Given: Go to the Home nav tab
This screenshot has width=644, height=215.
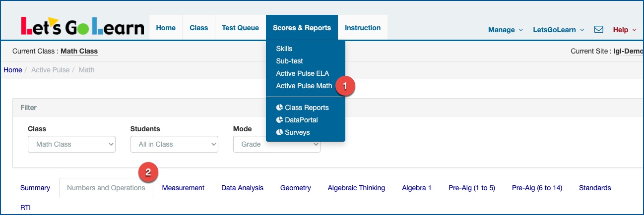Looking at the screenshot, I should pyautogui.click(x=166, y=28).
